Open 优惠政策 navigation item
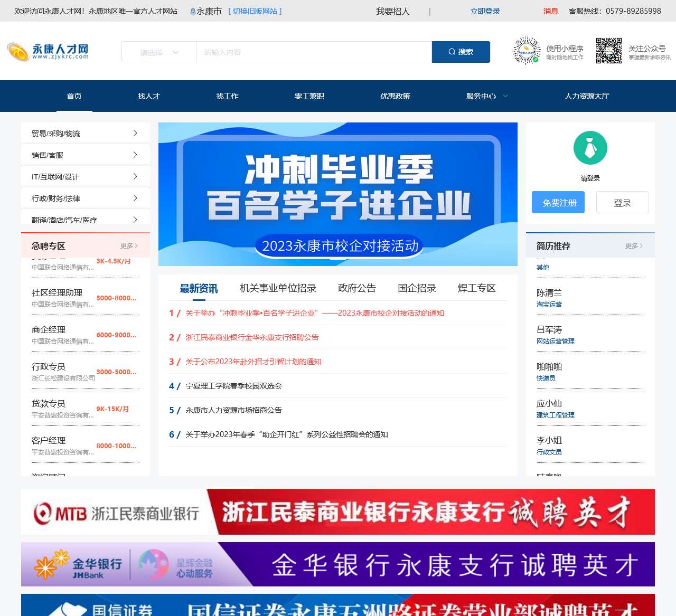This screenshot has width=676, height=616. (x=395, y=96)
